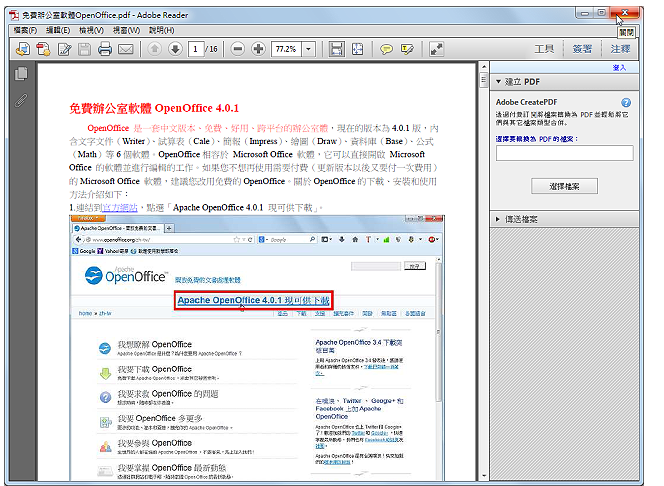Go to previous page with up arrow
This screenshot has width=664, height=486.
(x=155, y=49)
